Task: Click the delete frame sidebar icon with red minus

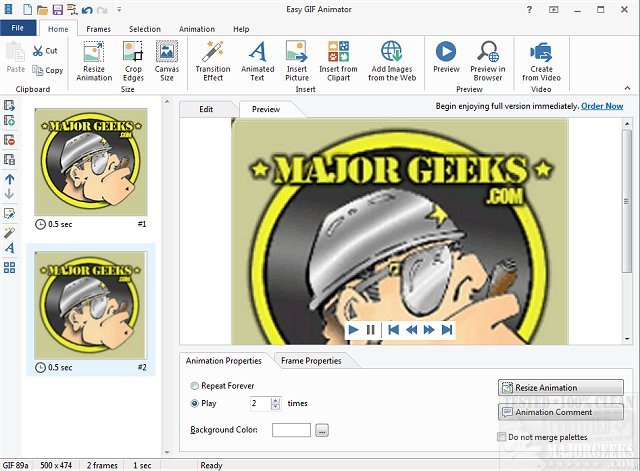Action: [9, 140]
